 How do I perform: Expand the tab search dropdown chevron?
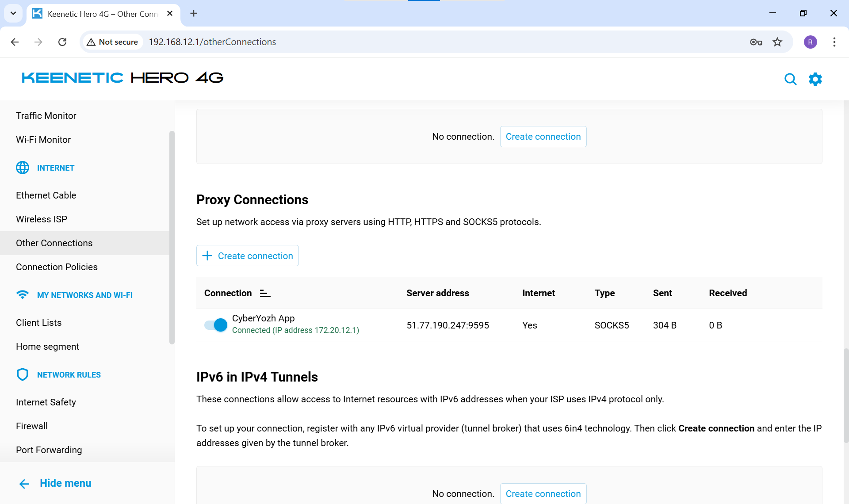click(13, 13)
